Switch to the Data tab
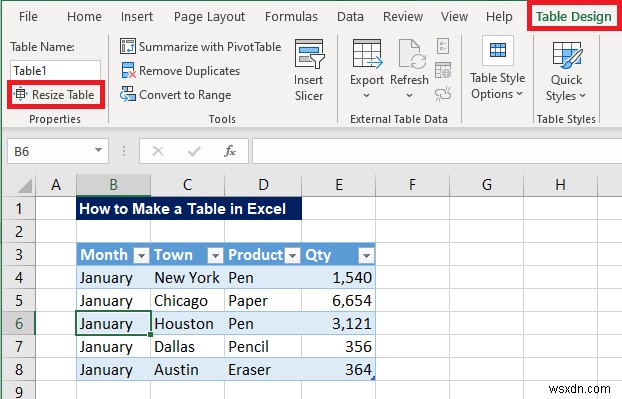This screenshot has height=399, width=622. pos(350,17)
